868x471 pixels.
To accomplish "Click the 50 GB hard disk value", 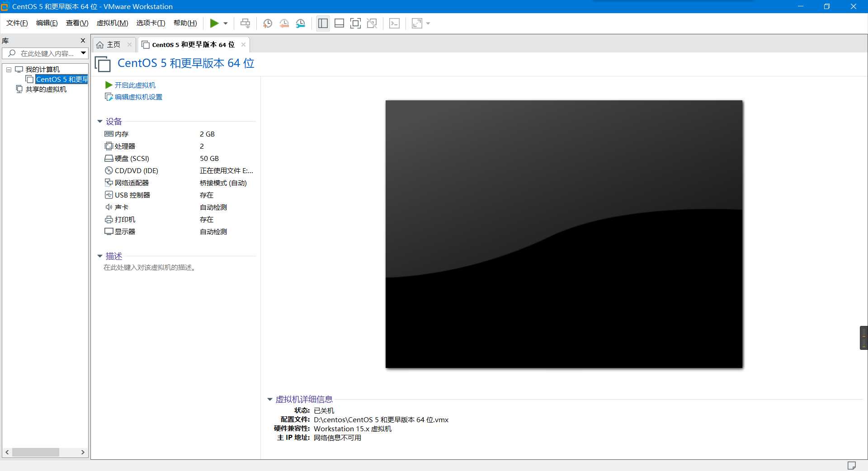I will coord(209,158).
